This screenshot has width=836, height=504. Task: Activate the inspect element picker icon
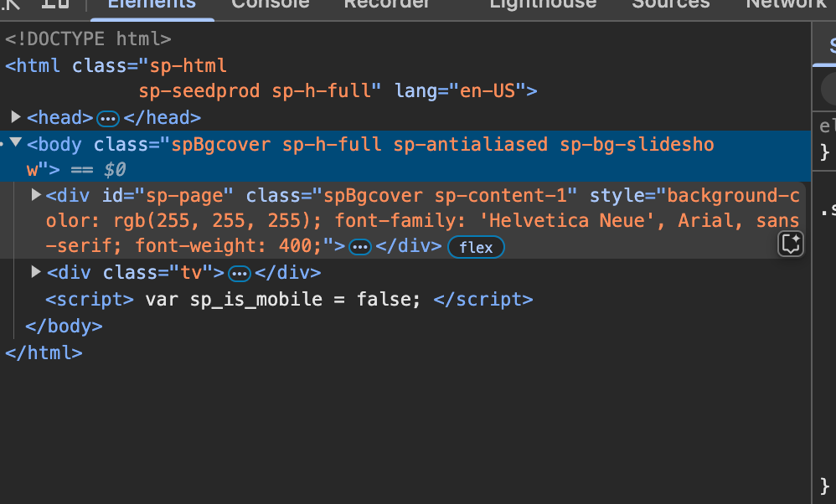pyautogui.click(x=12, y=3)
